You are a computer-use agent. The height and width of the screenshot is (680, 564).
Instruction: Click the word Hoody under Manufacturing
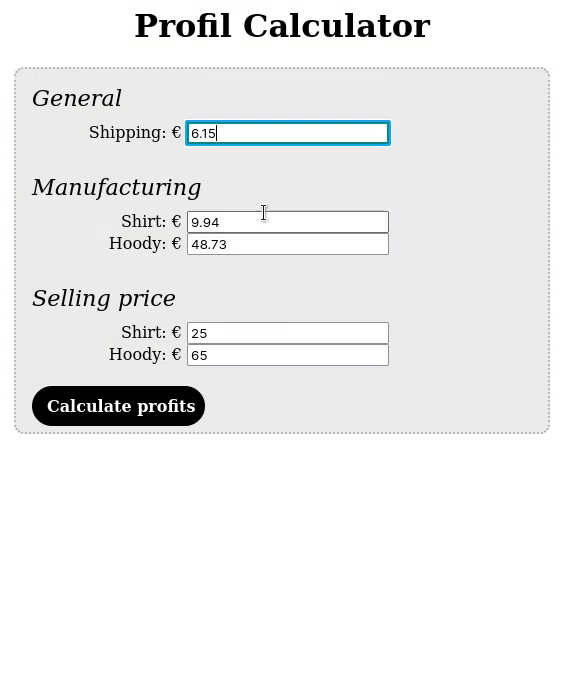click(x=137, y=244)
